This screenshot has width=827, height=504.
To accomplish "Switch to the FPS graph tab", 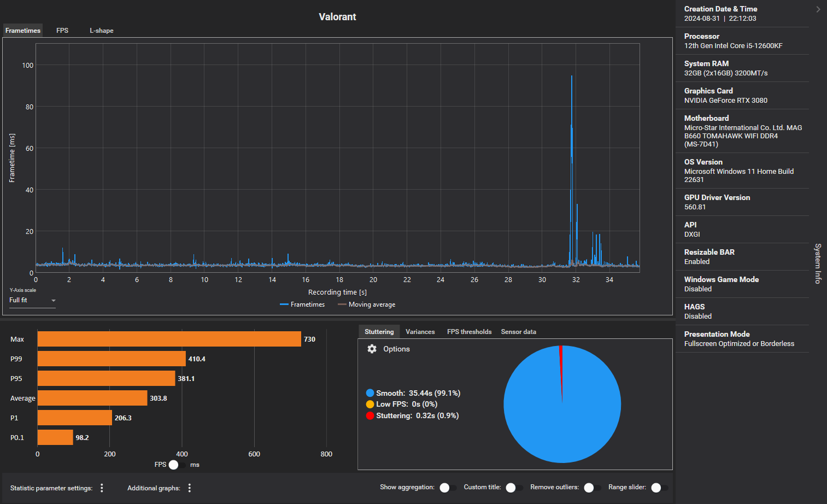I will [62, 31].
